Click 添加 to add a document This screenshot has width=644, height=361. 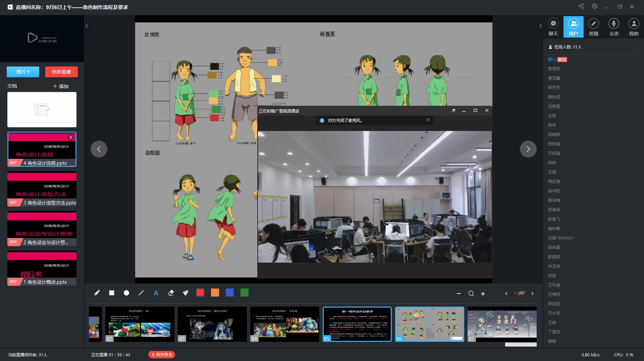click(61, 86)
